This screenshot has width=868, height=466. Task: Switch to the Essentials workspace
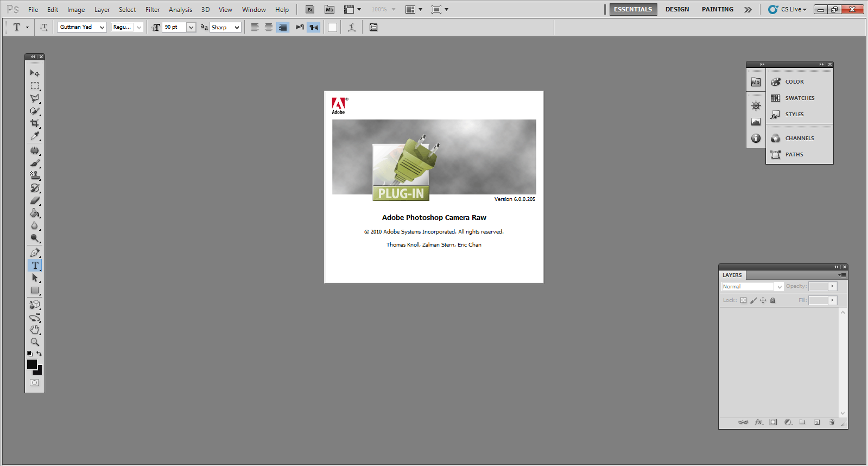pyautogui.click(x=633, y=9)
